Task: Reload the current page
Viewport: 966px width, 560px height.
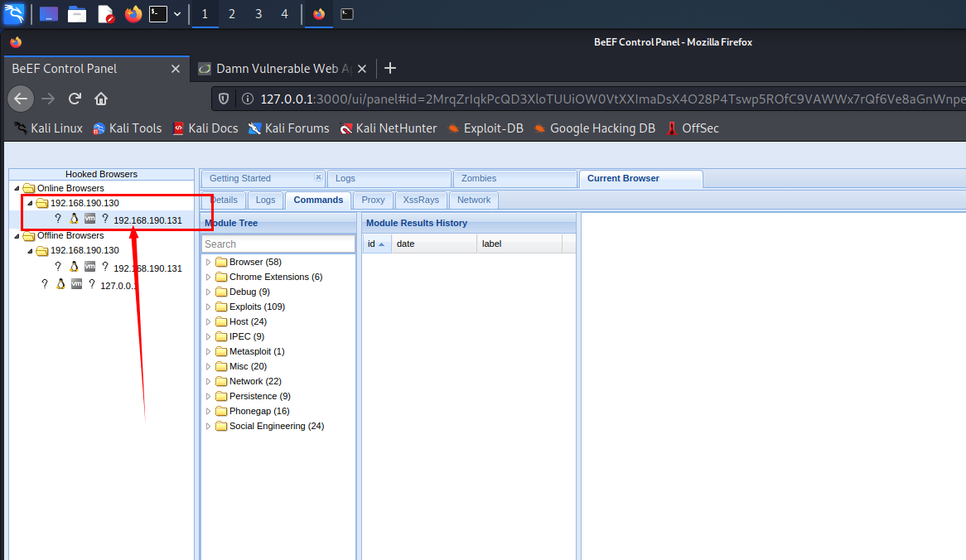Action: click(75, 99)
